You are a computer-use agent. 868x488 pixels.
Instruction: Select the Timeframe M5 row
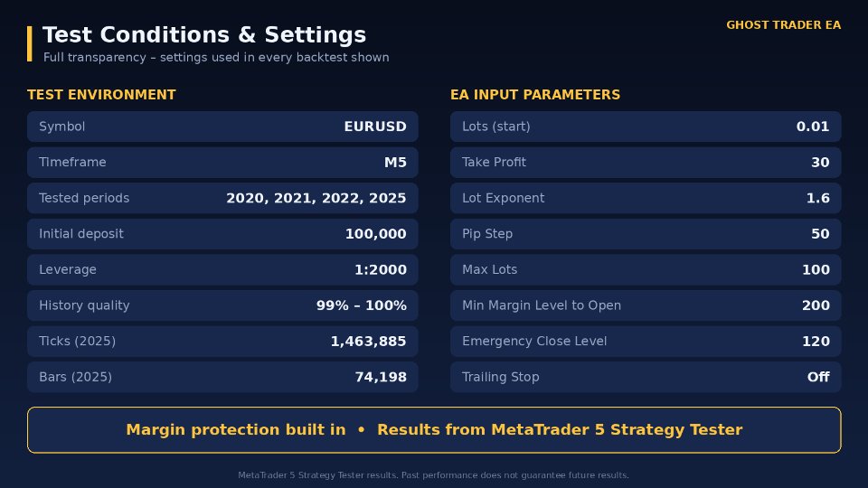point(222,162)
